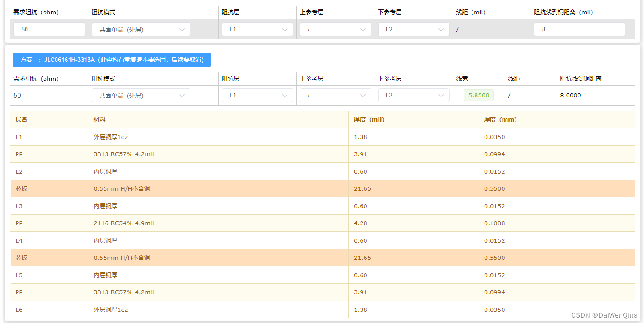This screenshot has height=323, width=644.
Task: Select the L1 layer-name cell in stackup table
Action: pos(49,137)
